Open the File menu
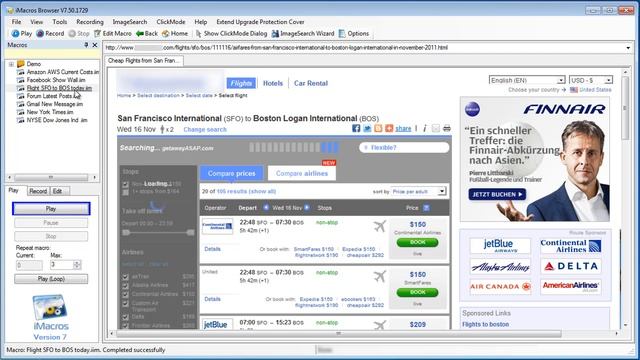Viewport: 640px width, 360px height. (16, 22)
